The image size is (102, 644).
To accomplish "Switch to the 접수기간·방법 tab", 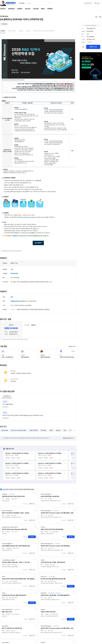I will pos(12,31).
